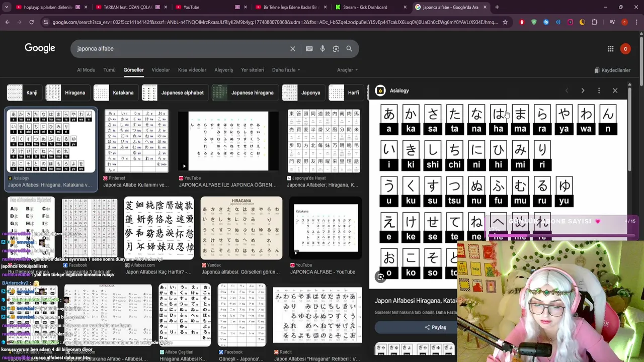Select the Görseller tab
This screenshot has height=362, width=644.
tap(133, 70)
